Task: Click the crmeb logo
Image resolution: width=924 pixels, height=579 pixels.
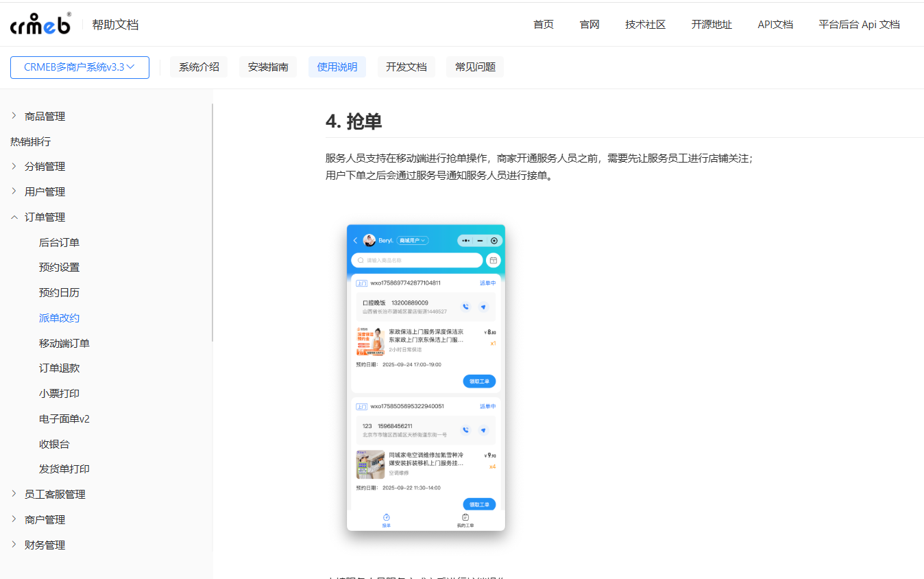Action: click(40, 24)
